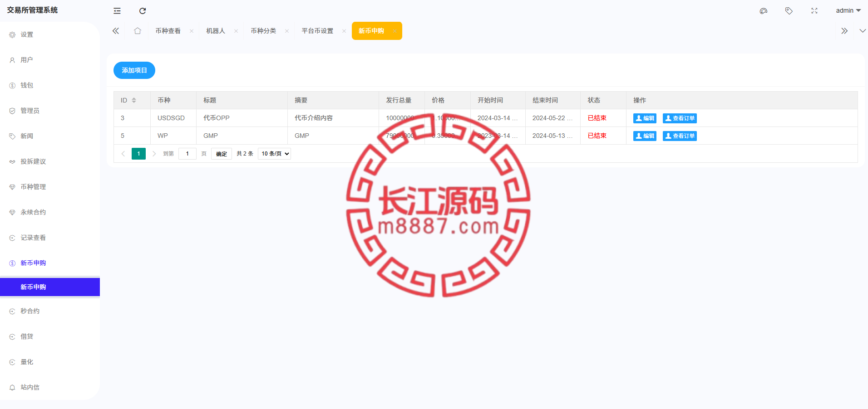Edit the USDSGD row with 编辑
The image size is (868, 409).
645,118
